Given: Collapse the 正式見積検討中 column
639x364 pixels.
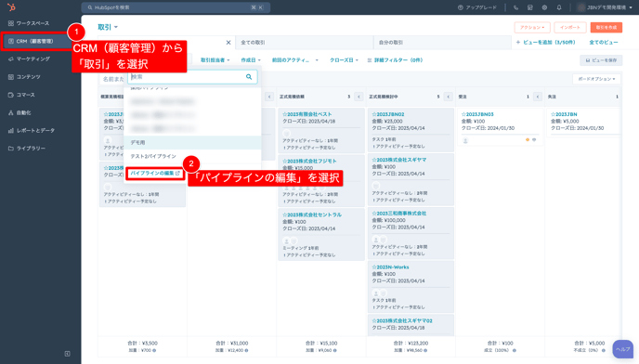Looking at the screenshot, I should point(449,97).
